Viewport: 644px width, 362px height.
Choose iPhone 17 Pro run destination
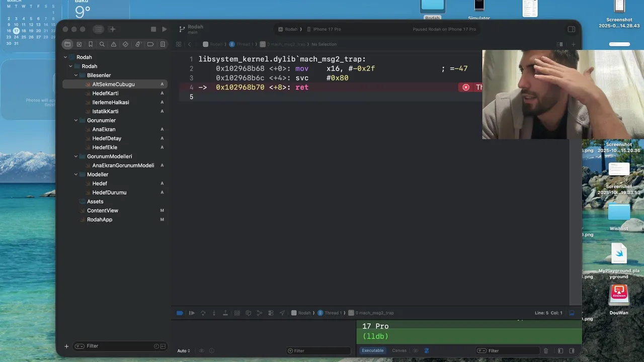click(x=324, y=29)
